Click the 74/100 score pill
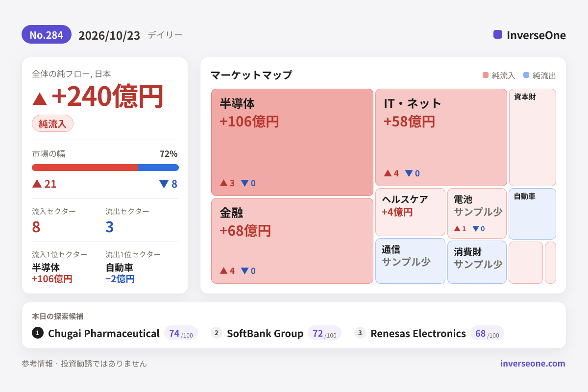Image resolution: width=588 pixels, height=392 pixels. [x=181, y=333]
